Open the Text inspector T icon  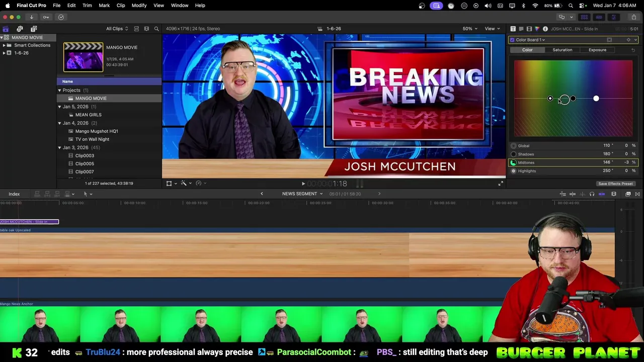pyautogui.click(x=513, y=29)
